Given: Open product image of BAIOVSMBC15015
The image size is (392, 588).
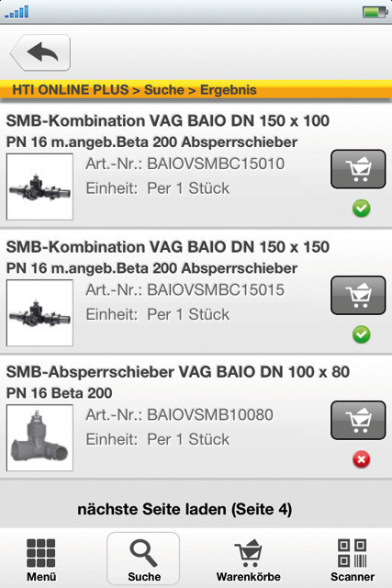Looking at the screenshot, I should (39, 312).
